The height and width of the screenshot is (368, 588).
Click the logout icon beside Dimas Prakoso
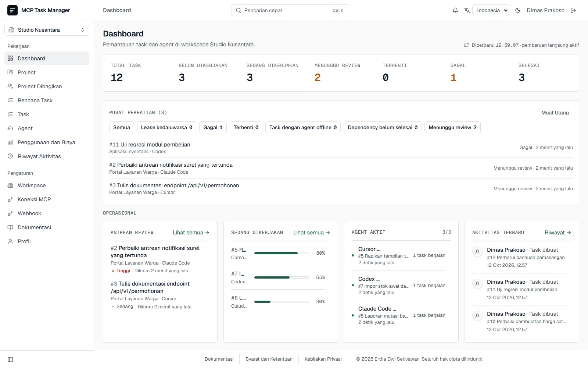click(x=573, y=10)
